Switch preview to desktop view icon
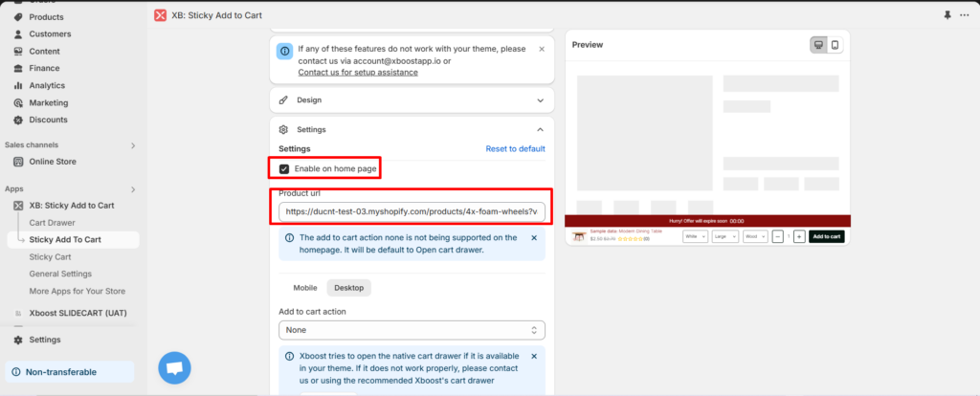The width and height of the screenshot is (980, 396). (819, 45)
